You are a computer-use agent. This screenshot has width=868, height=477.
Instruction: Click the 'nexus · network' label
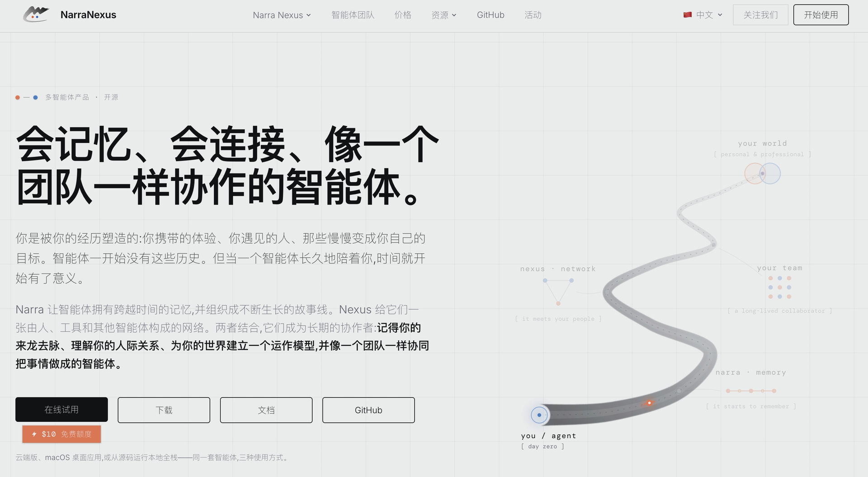tap(558, 269)
